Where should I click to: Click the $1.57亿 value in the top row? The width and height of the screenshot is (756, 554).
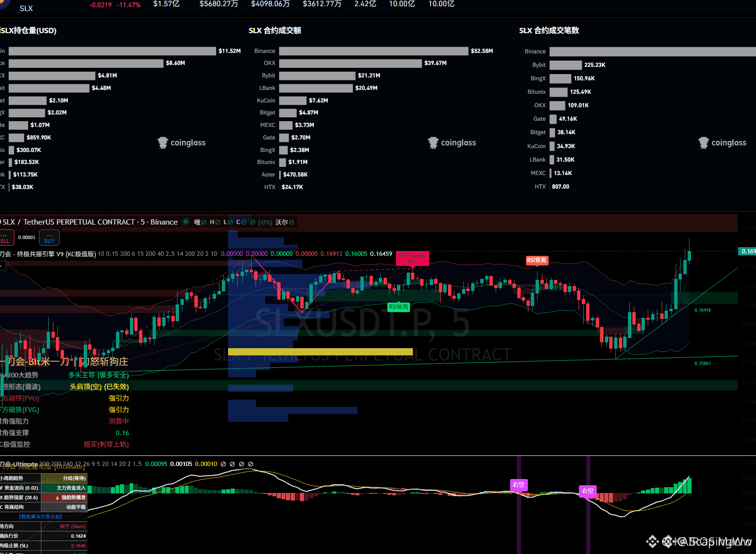click(167, 4)
